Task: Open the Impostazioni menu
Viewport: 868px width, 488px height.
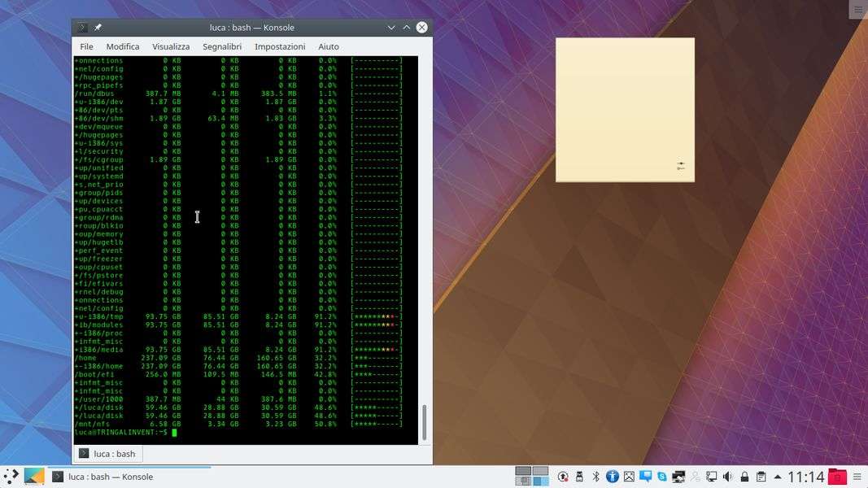Action: coord(280,46)
